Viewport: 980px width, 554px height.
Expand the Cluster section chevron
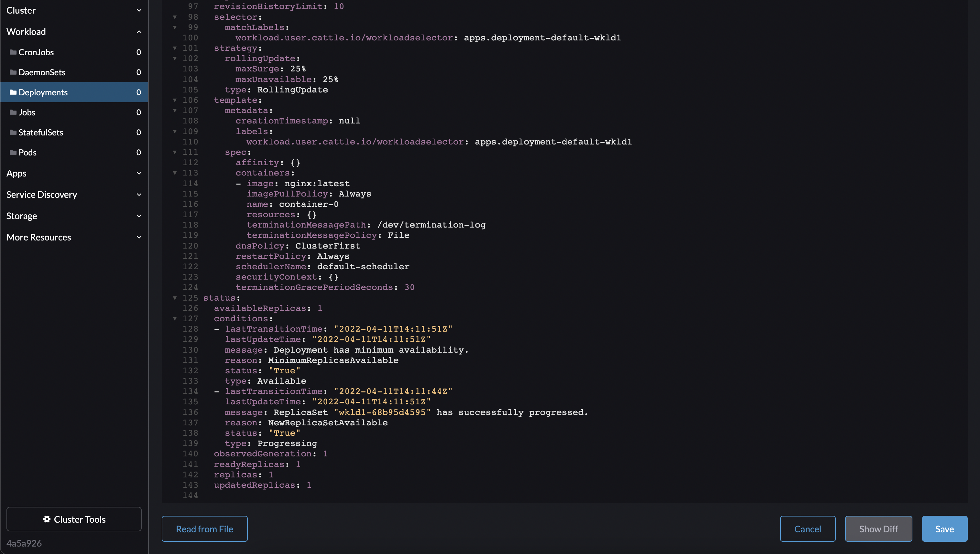[x=139, y=10]
